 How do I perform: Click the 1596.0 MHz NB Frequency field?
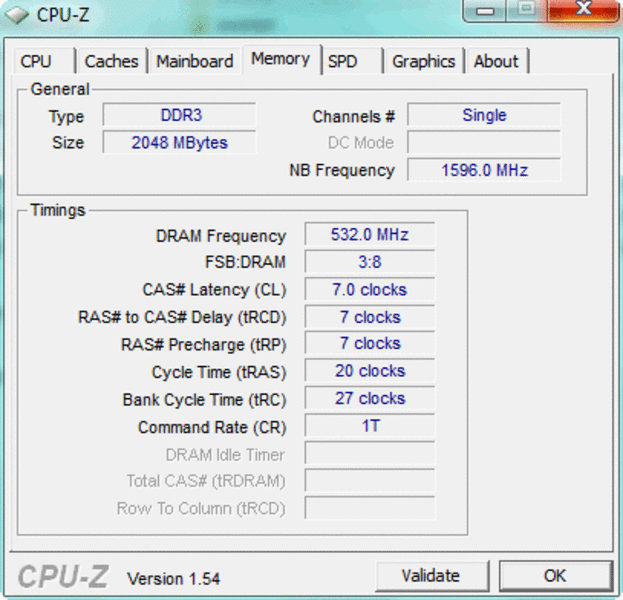point(484,170)
